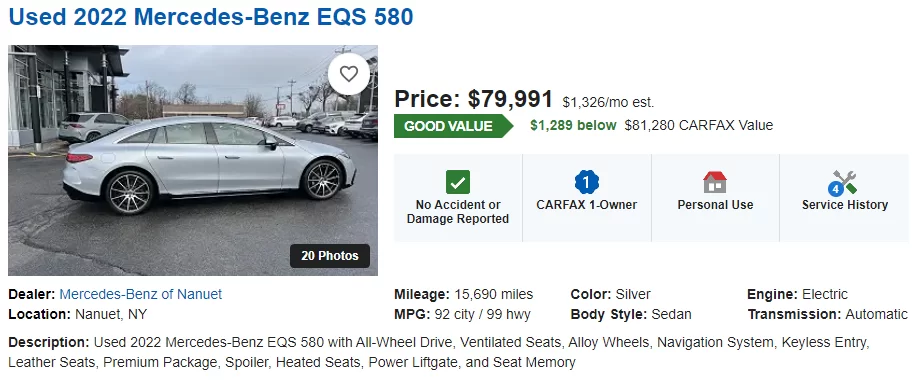Click the $1,289 below green text
Image resolution: width=919 pixels, height=385 pixels.
pos(573,125)
